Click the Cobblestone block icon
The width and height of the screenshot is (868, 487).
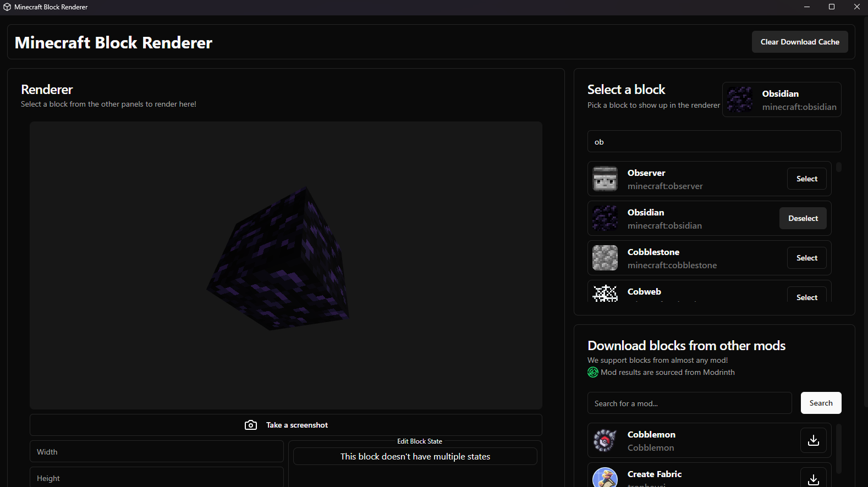(605, 258)
